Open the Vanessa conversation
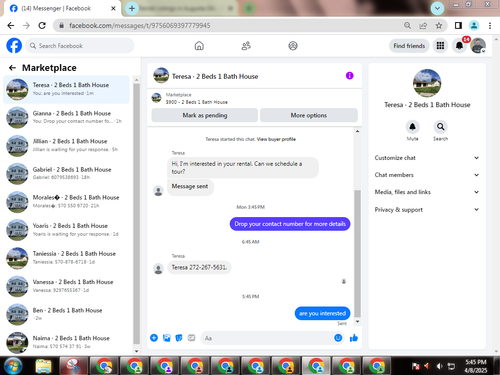The image size is (500, 375). tap(66, 286)
